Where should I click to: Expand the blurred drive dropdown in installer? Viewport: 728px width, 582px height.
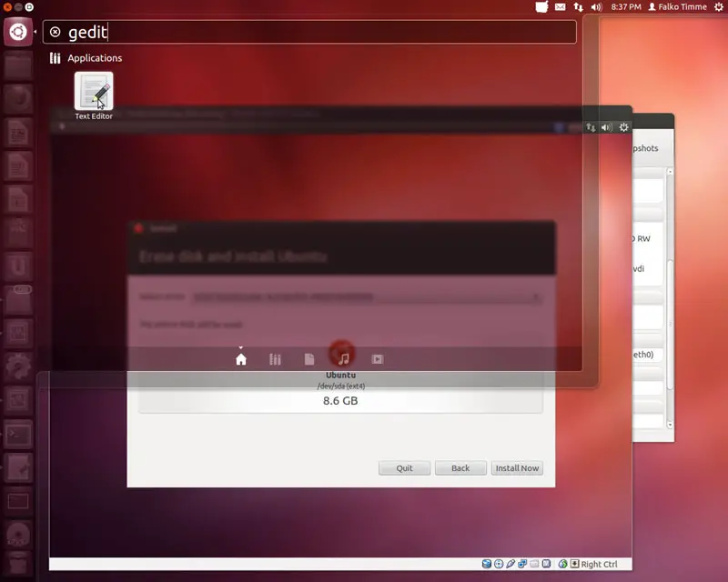point(367,296)
